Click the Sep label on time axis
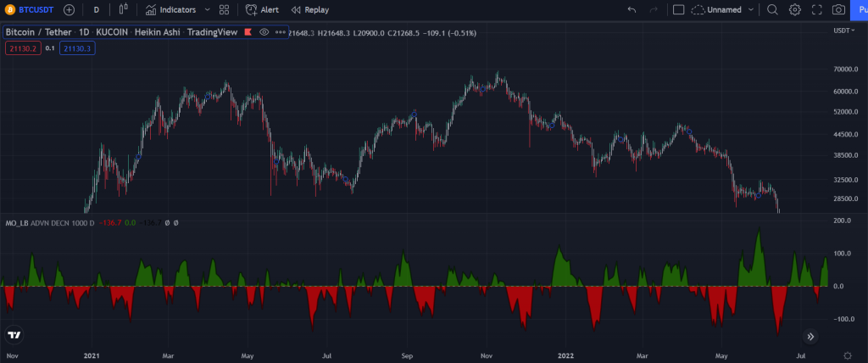Screen dimensions: 868x363 [x=408, y=355]
